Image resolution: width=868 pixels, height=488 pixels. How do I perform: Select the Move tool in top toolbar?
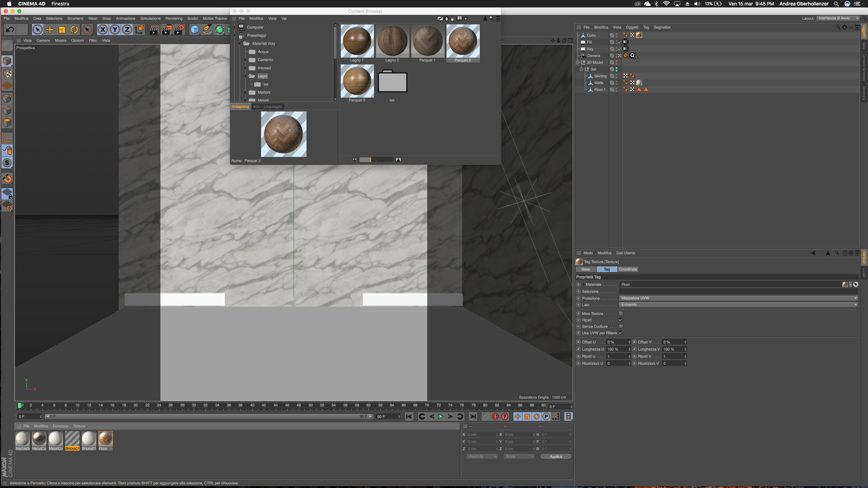pyautogui.click(x=50, y=30)
